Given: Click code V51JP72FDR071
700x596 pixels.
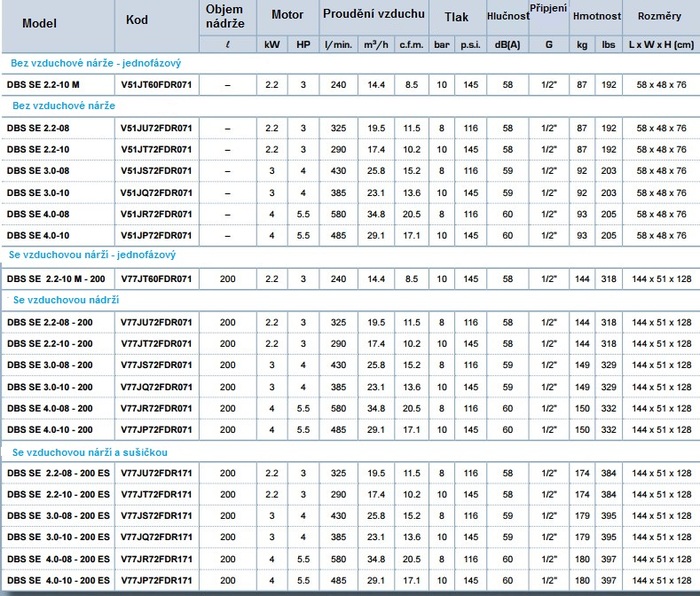Looking at the screenshot, I should pos(156,236).
